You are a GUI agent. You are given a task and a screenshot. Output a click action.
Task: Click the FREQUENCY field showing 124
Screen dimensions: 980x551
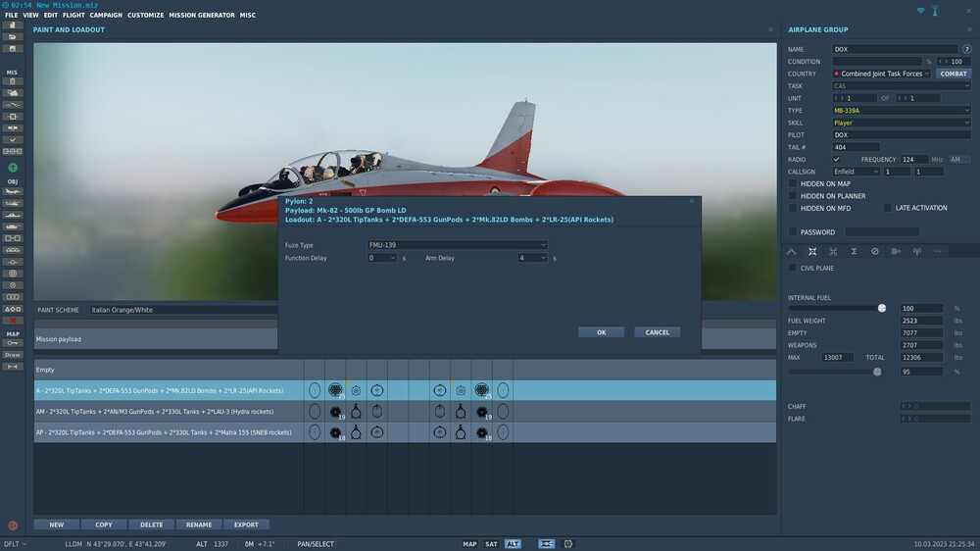click(914, 160)
